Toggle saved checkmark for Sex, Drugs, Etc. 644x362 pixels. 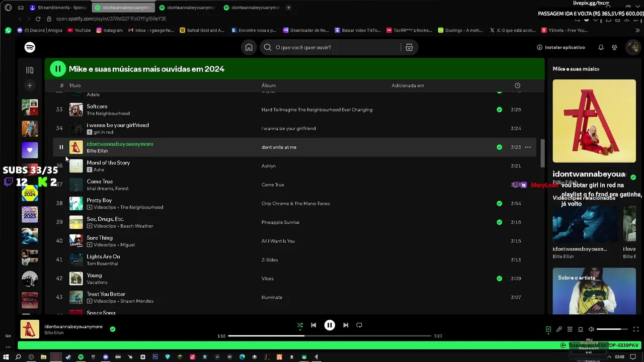(x=499, y=222)
